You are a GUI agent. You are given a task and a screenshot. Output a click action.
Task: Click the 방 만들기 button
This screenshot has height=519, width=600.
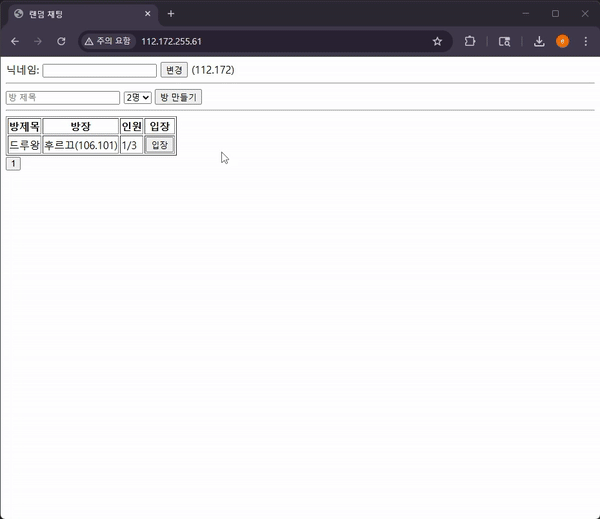click(178, 97)
